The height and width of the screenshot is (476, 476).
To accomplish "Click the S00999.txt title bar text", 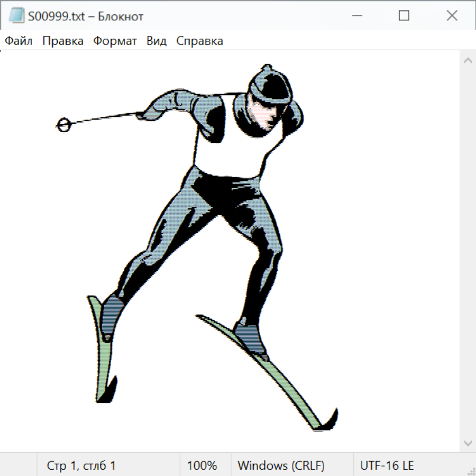I will tap(85, 16).
